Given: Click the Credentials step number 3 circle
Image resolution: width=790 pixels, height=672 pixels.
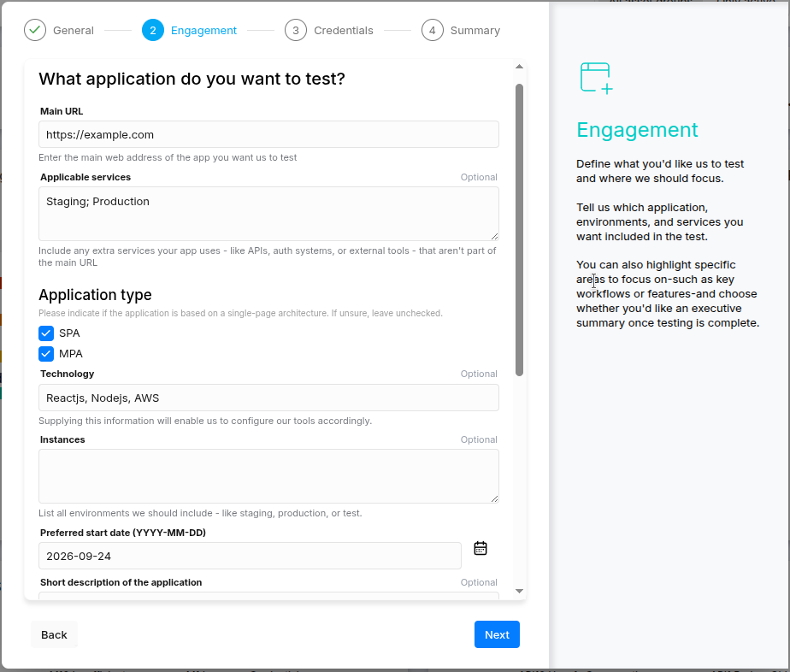Looking at the screenshot, I should coord(296,30).
